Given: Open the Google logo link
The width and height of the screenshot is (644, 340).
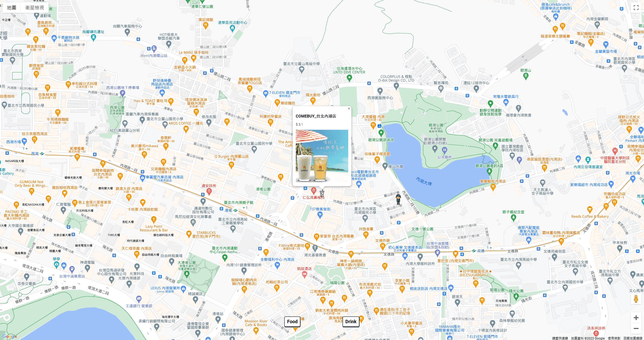Looking at the screenshot, I should [x=10, y=336].
